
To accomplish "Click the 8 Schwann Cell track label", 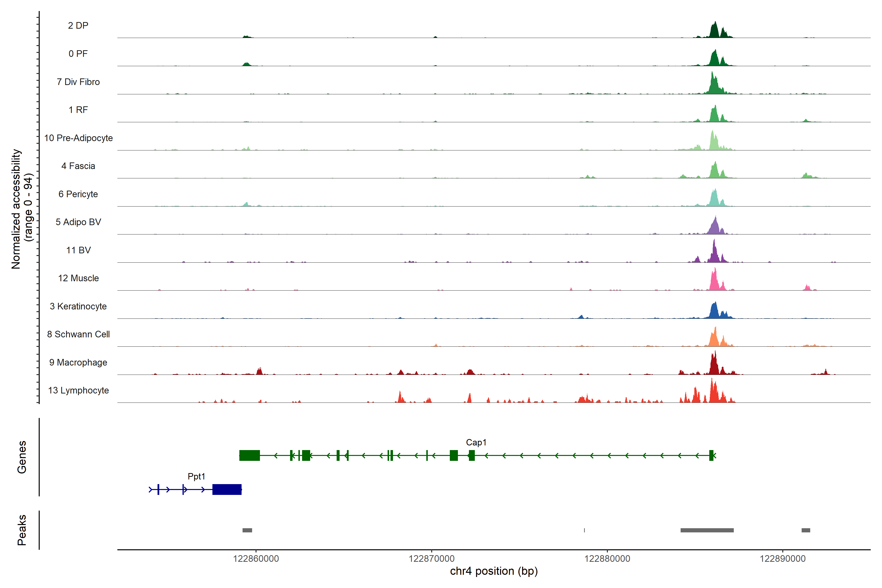I will point(78,334).
